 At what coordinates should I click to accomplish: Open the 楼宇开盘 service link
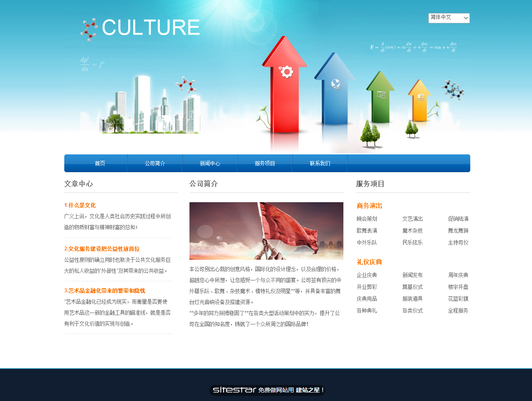(x=458, y=287)
